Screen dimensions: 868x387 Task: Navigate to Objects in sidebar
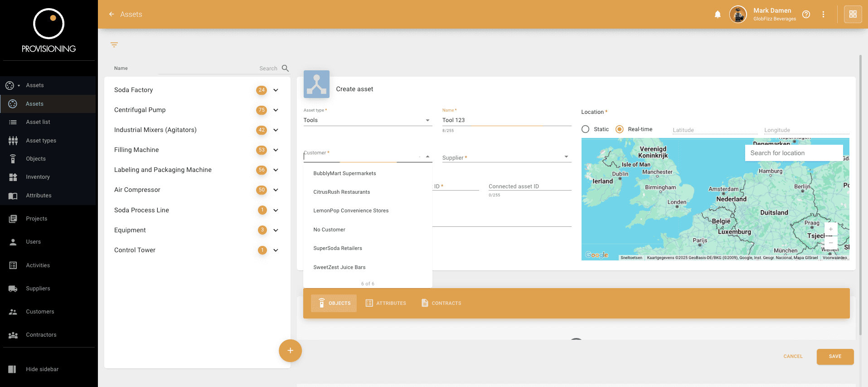[x=48, y=159]
